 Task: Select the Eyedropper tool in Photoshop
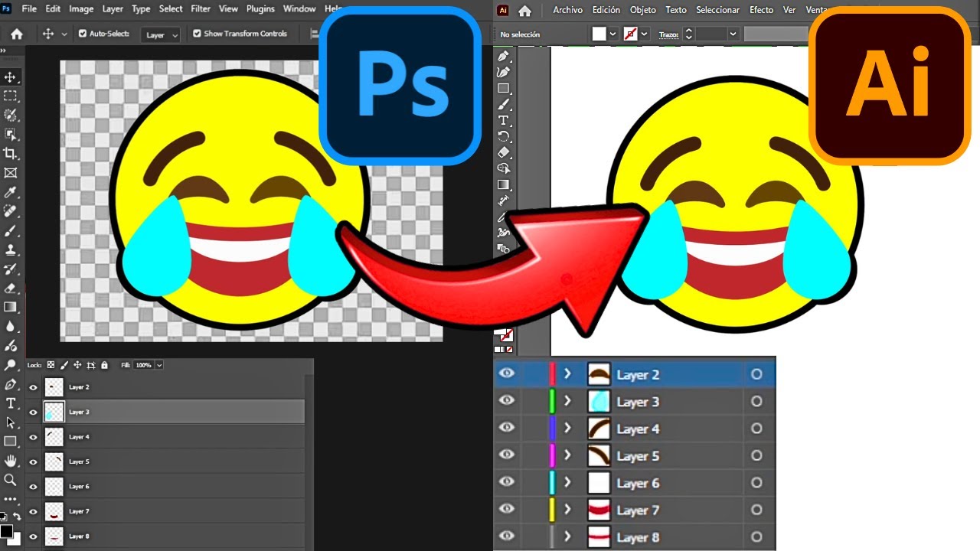point(11,192)
